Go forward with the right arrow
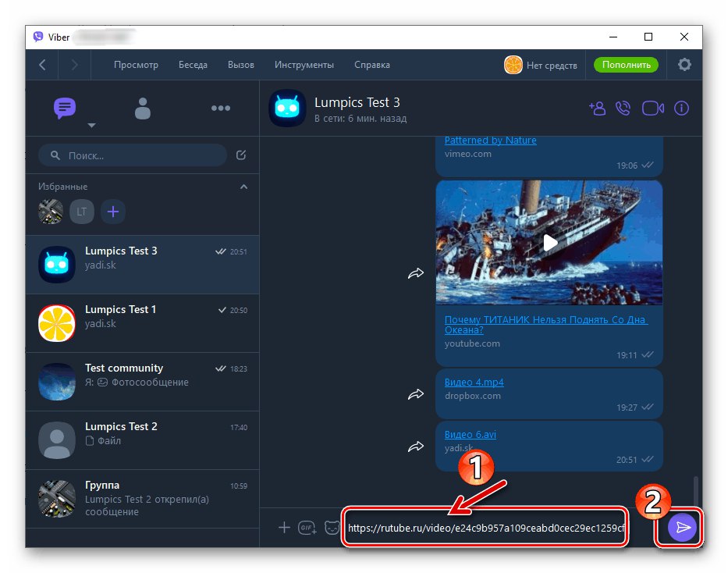The width and height of the screenshot is (728, 573). pos(74,65)
